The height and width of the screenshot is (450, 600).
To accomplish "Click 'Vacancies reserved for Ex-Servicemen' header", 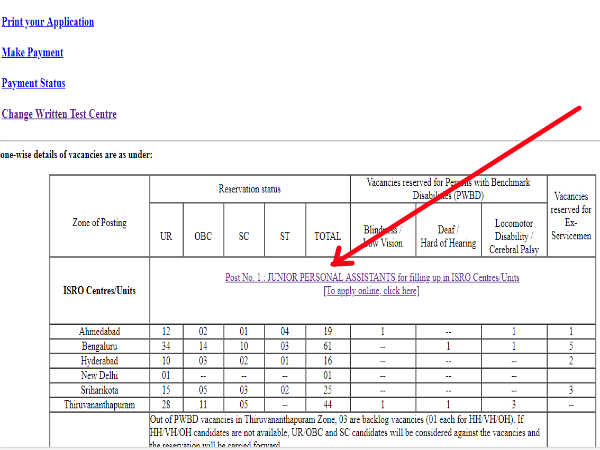I will coord(571,216).
